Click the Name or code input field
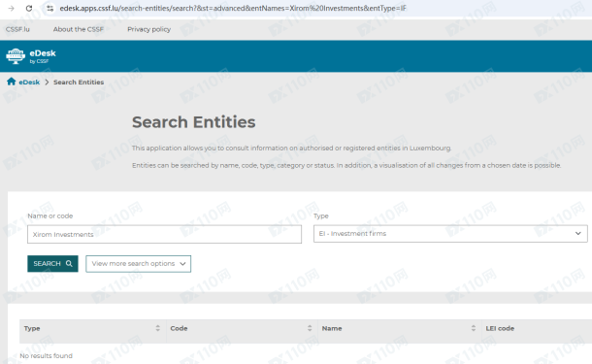 click(164, 234)
